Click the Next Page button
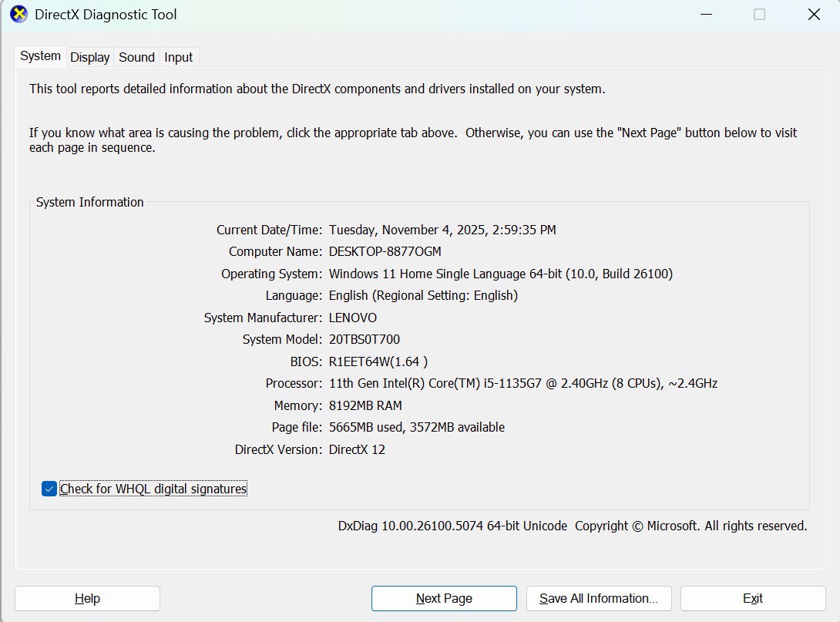This screenshot has height=622, width=840. point(444,598)
